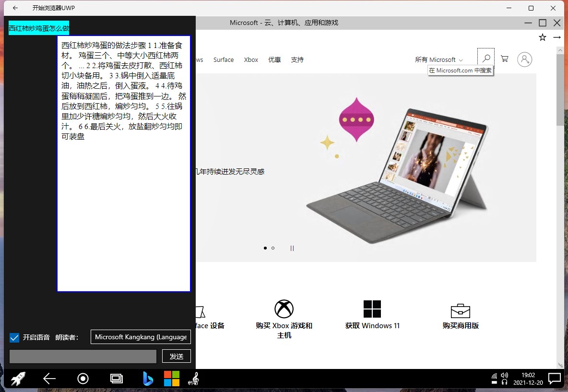Go back using bottom toolbar arrow

[49, 379]
